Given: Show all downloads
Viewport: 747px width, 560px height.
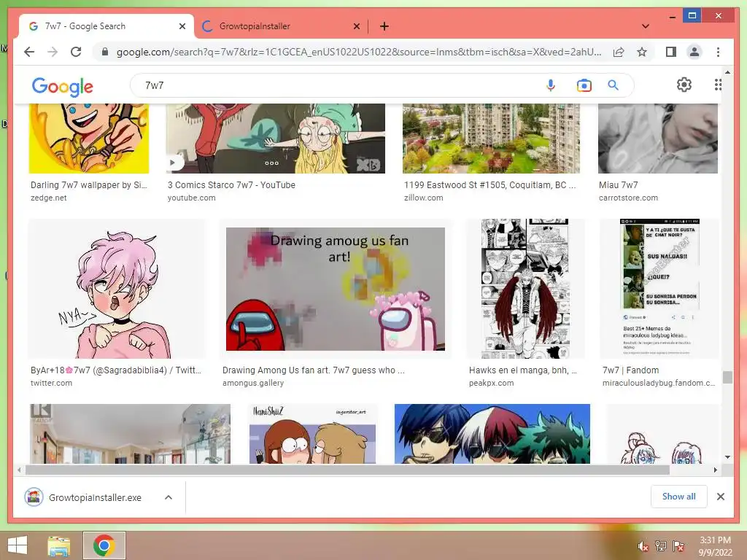Looking at the screenshot, I should [x=678, y=497].
